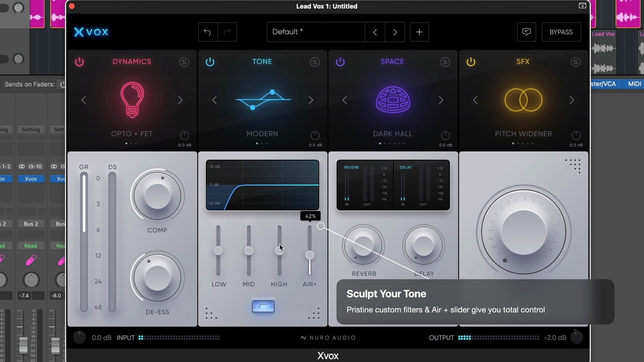The height and width of the screenshot is (362, 644).
Task: Click the INPUT gain knob
Action: point(79,338)
